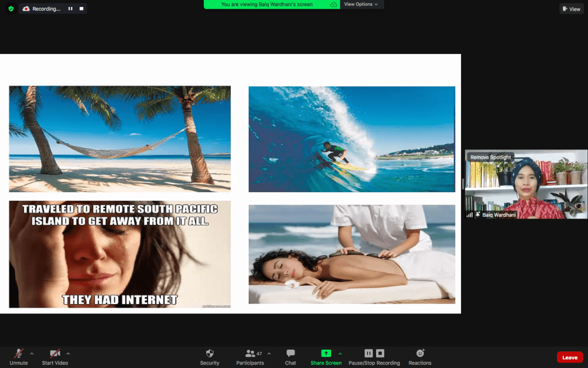Select Baiq Wardhani's video thumbnail
Viewport: 588px width, 368px height.
coord(526,184)
